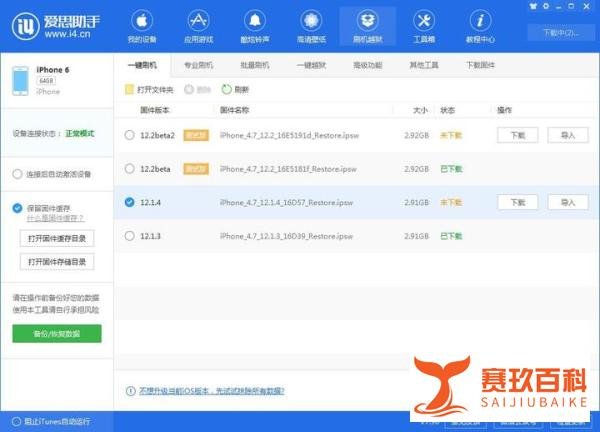Screen dimensions: 600x432
Task: Switch to Batch Flash (批量刷机) tab
Action: pyautogui.click(x=254, y=65)
